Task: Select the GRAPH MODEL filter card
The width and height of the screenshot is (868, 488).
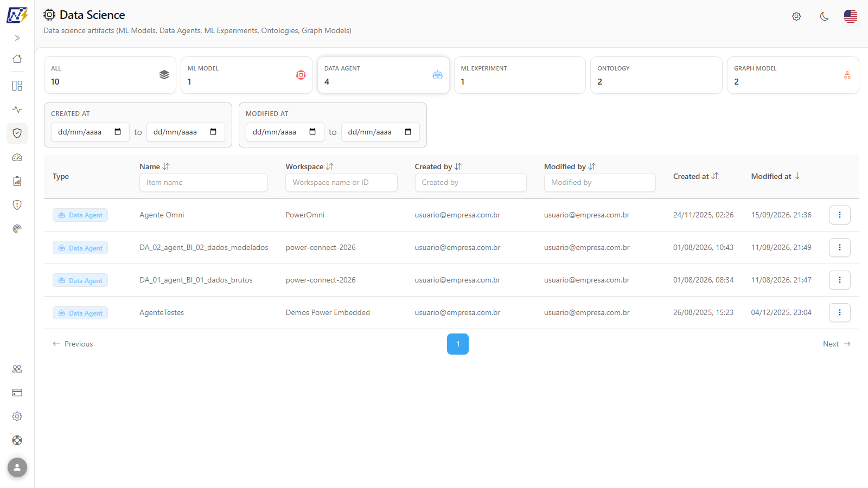Action: (x=793, y=75)
